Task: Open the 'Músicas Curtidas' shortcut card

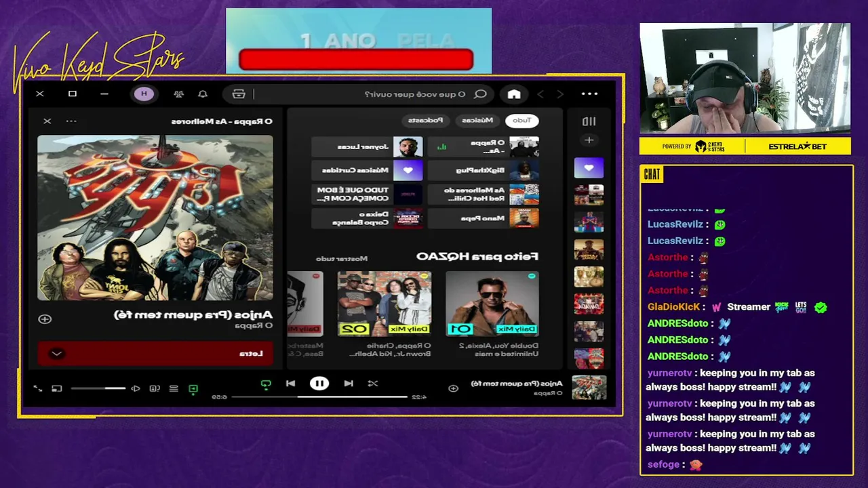Action: tap(367, 170)
